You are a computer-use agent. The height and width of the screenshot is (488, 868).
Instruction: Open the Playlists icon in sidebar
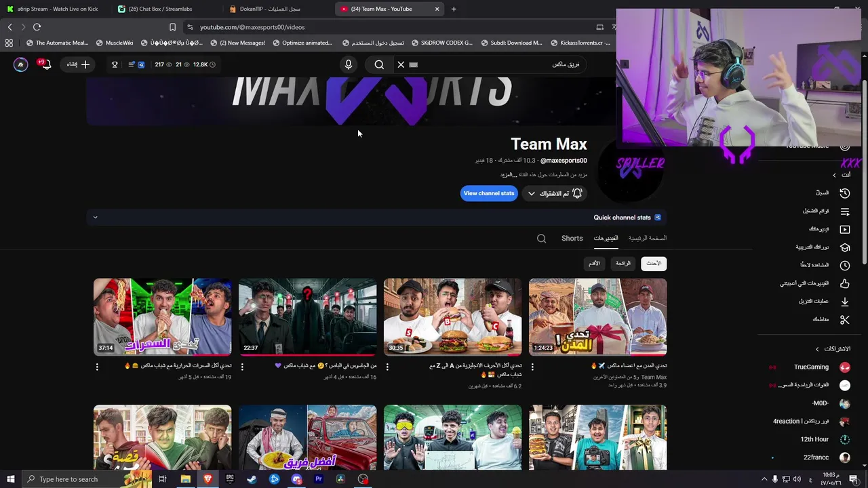pyautogui.click(x=845, y=211)
